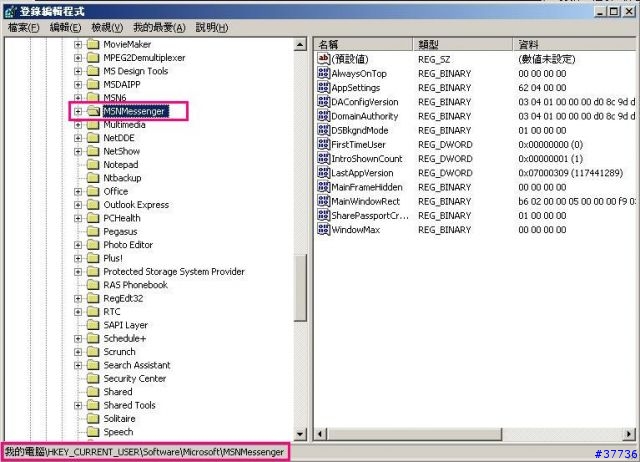Expand the MS Design Tools key
The width and height of the screenshot is (640, 462).
(78, 71)
